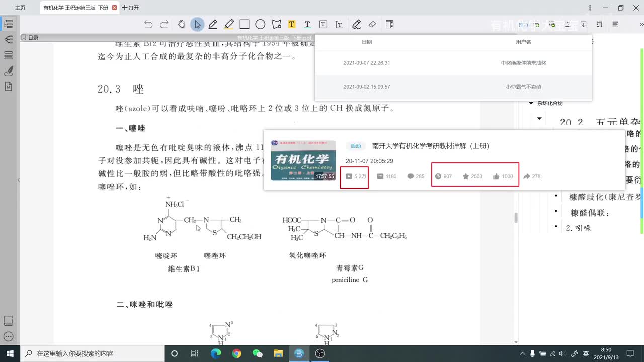Open the Windows Start menu

click(x=10, y=353)
